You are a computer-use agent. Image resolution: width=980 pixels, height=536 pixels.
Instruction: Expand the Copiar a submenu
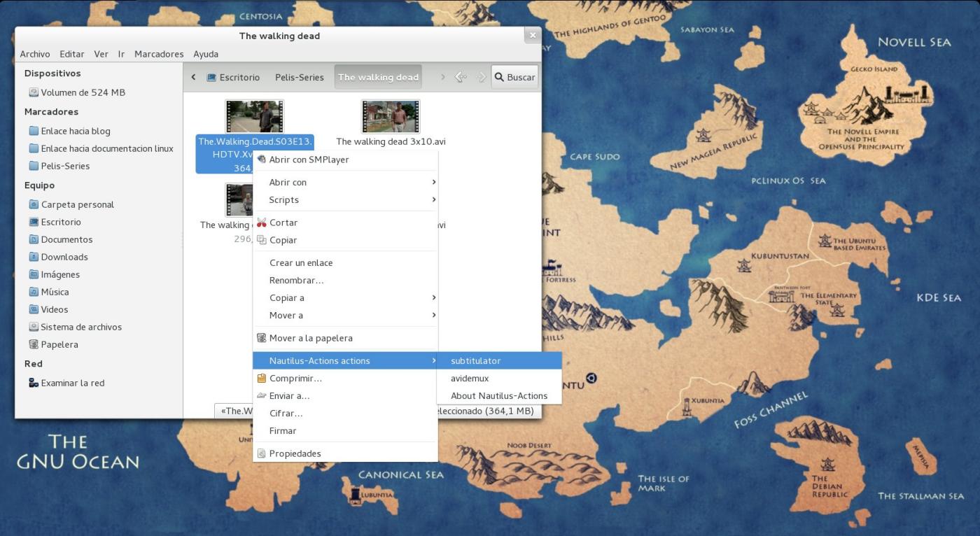point(345,297)
